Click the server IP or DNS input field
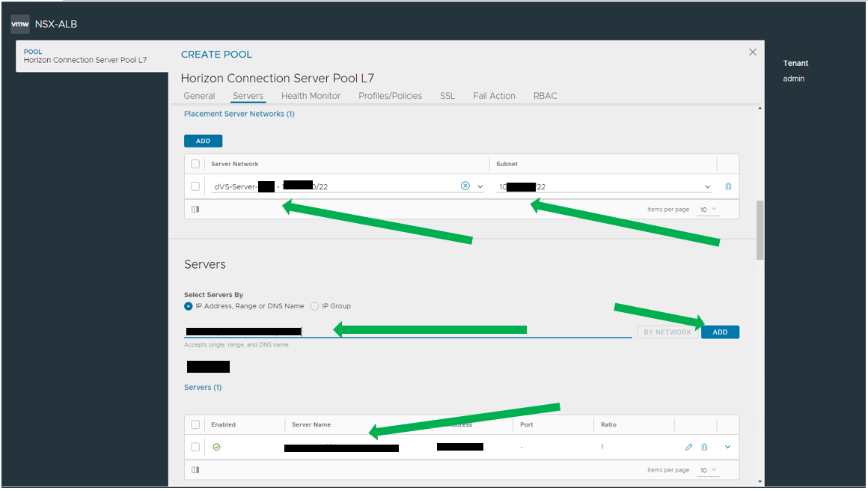 [x=408, y=331]
